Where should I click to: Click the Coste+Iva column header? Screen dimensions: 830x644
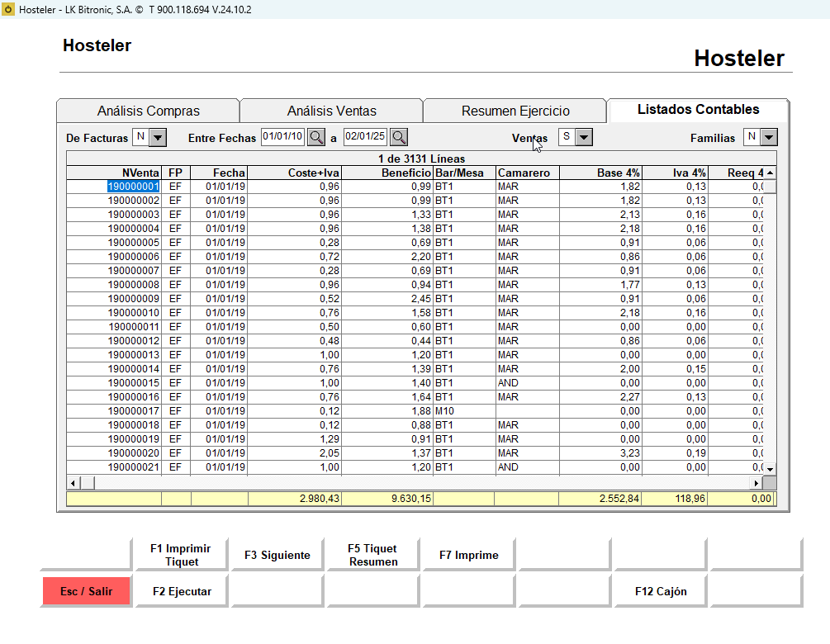(x=294, y=173)
